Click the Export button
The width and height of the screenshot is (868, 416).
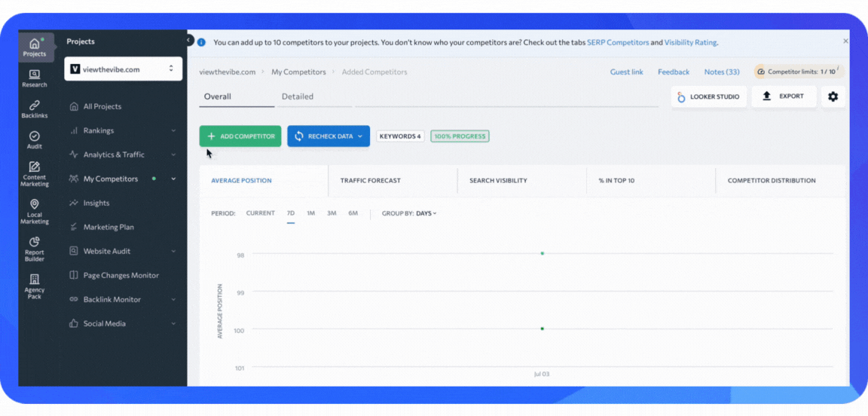[784, 96]
